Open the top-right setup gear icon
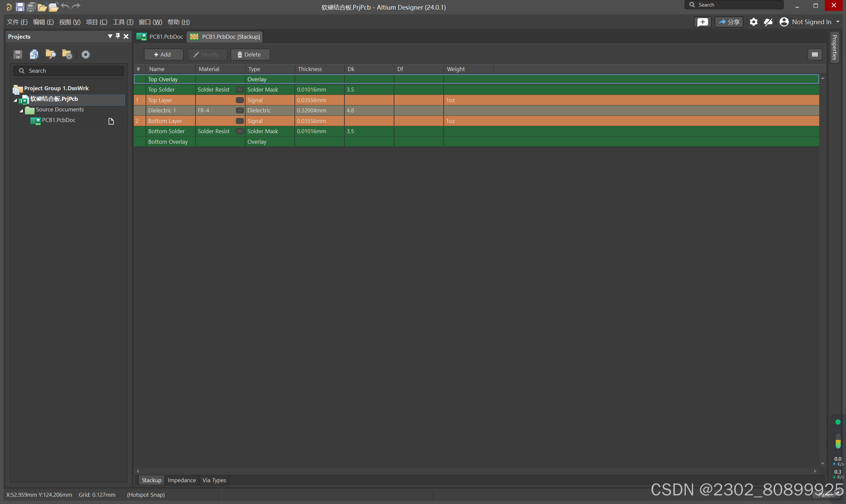The height and width of the screenshot is (504, 846). coord(753,22)
